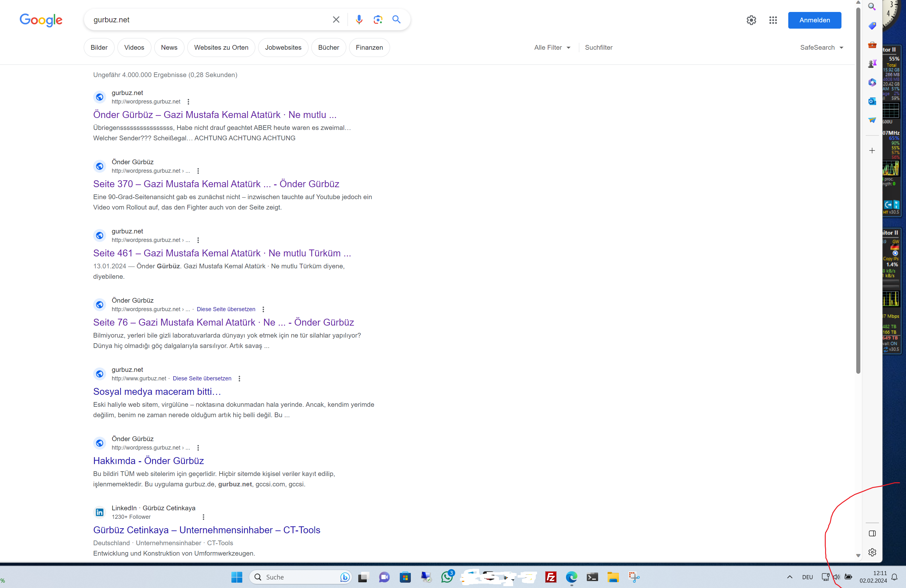Open the taskbar clock and calendar
This screenshot has width=906, height=588.
[873, 577]
